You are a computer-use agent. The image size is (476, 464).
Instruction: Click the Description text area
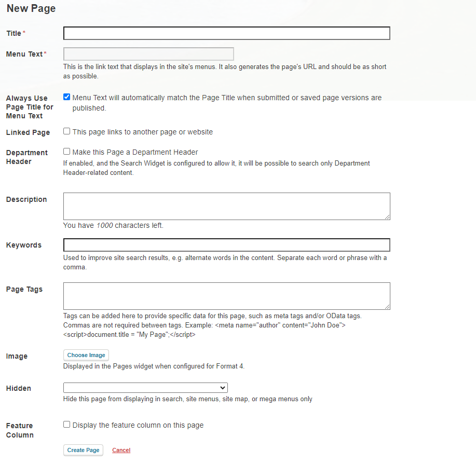point(226,206)
